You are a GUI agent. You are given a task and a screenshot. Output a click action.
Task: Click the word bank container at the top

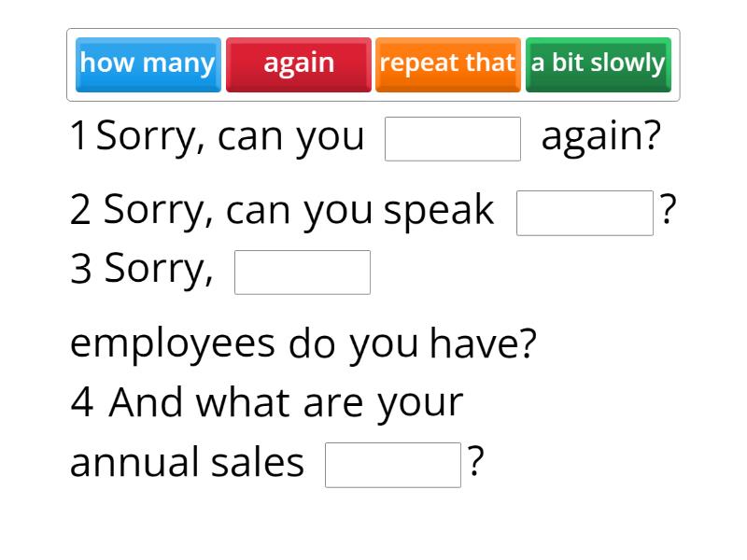click(x=373, y=63)
